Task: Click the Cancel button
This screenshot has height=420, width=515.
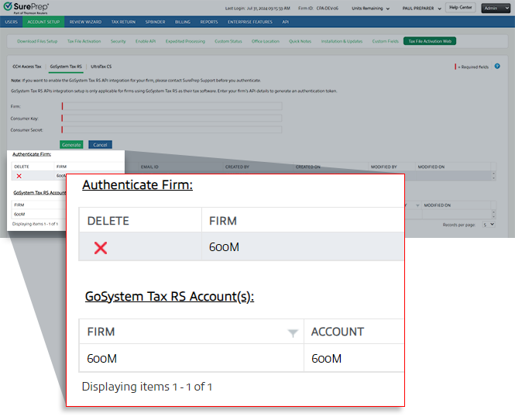Action: click(100, 145)
